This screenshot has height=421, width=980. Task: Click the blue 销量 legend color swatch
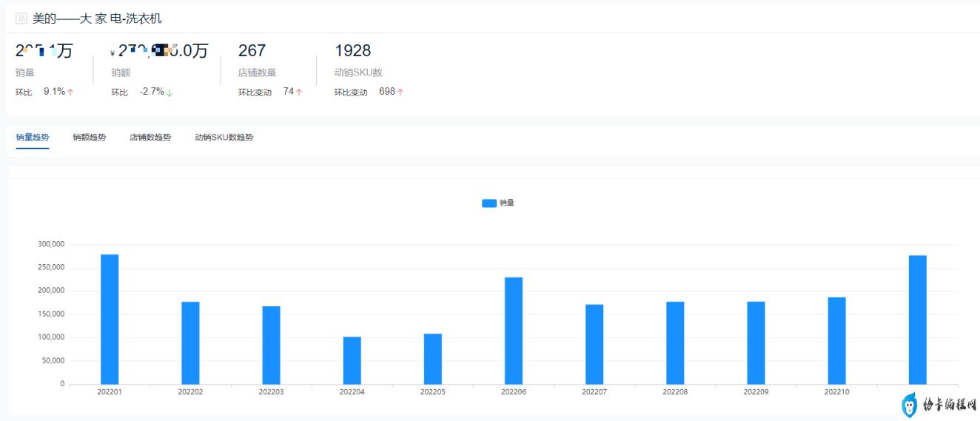489,203
